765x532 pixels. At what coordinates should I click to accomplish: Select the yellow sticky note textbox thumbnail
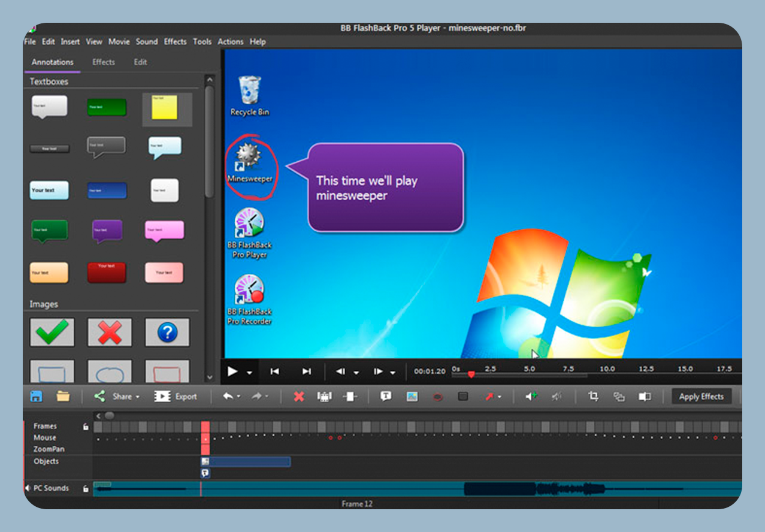point(165,108)
